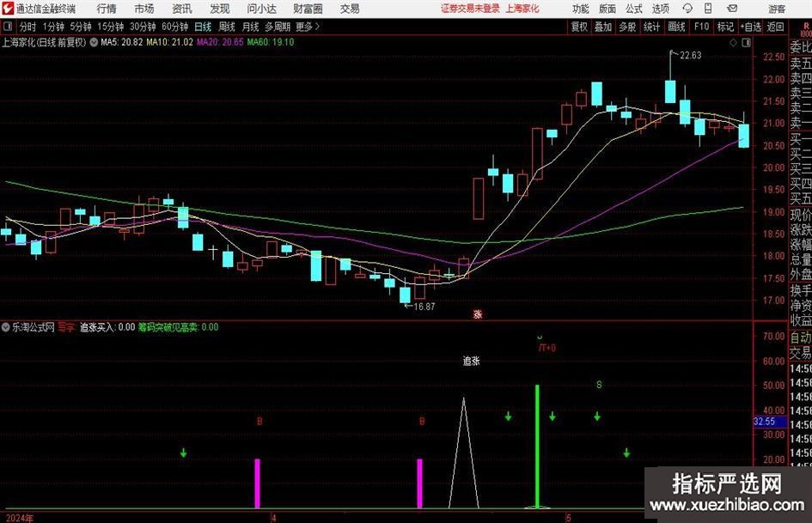The image size is (812, 523).
Task: Open the 公式 menu
Action: pos(634,9)
